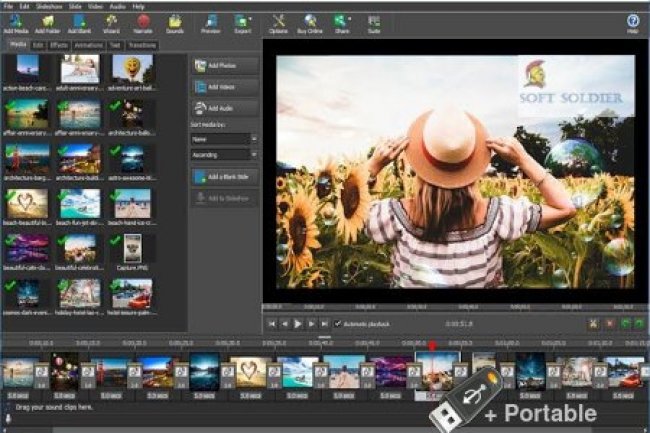
Task: Click the Add a Blank Slide button
Action: pyautogui.click(x=224, y=177)
